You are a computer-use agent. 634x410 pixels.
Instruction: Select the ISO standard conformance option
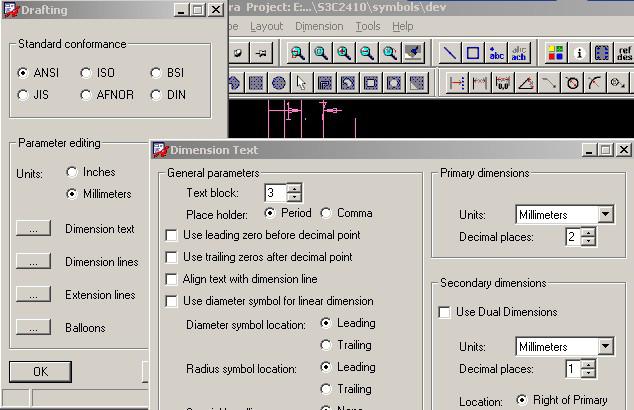click(x=86, y=73)
